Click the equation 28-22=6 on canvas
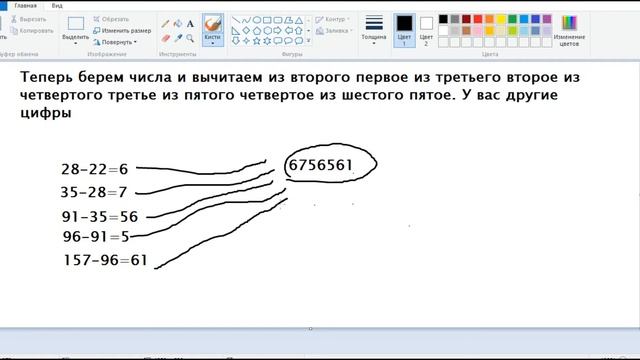This screenshot has width=640, height=360. (x=95, y=169)
